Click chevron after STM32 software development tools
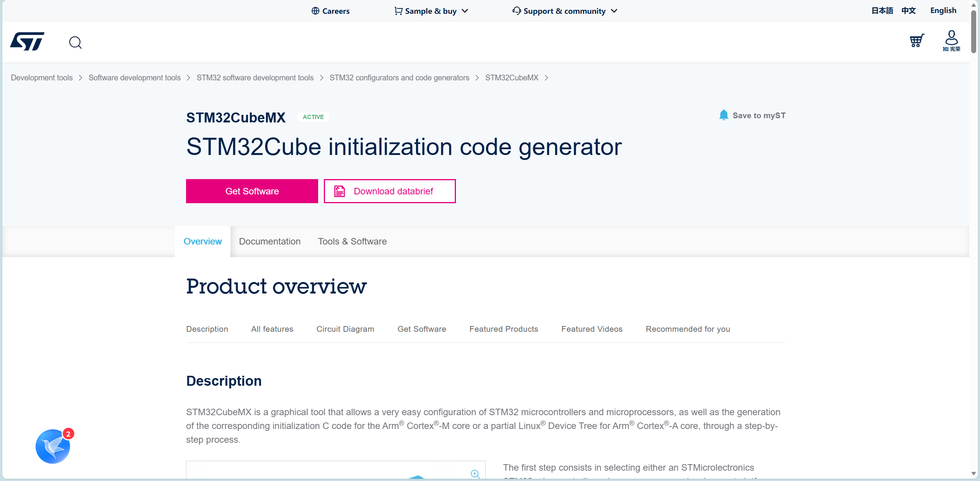This screenshot has height=481, width=980. click(x=322, y=78)
